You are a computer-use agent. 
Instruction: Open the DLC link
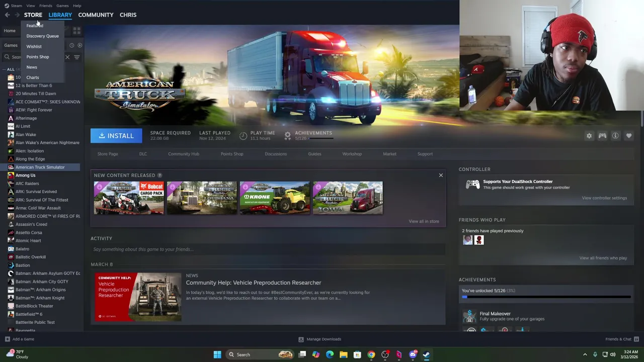coord(143,154)
